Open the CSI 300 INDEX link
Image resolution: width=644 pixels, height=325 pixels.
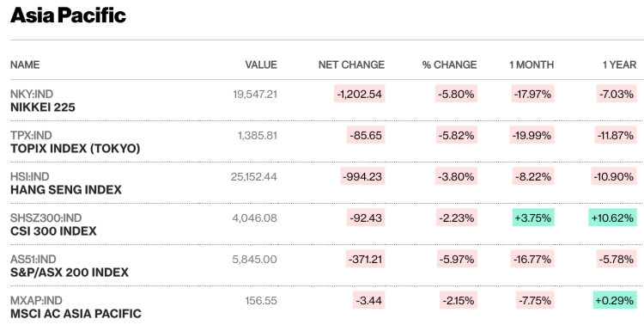click(53, 230)
